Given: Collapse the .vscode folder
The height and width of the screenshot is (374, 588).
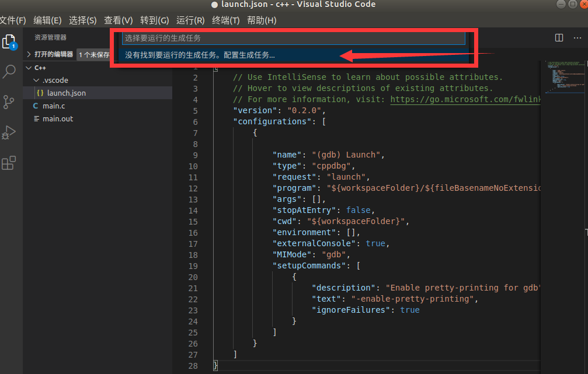Looking at the screenshot, I should [36, 80].
